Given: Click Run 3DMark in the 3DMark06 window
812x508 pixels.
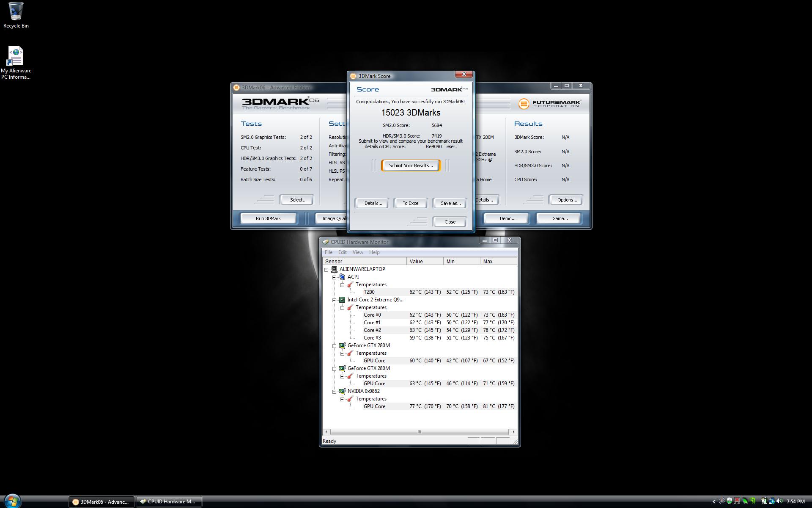Looking at the screenshot, I should [x=268, y=218].
